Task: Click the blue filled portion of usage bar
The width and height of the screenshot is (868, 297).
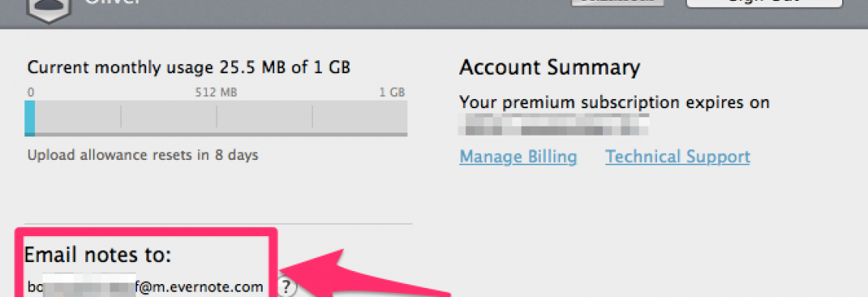Action: [30, 117]
